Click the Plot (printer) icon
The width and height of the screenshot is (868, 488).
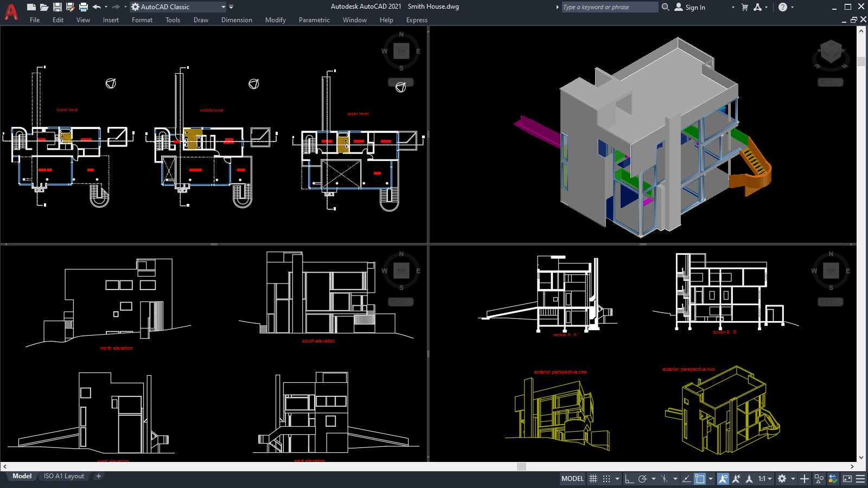coord(82,7)
